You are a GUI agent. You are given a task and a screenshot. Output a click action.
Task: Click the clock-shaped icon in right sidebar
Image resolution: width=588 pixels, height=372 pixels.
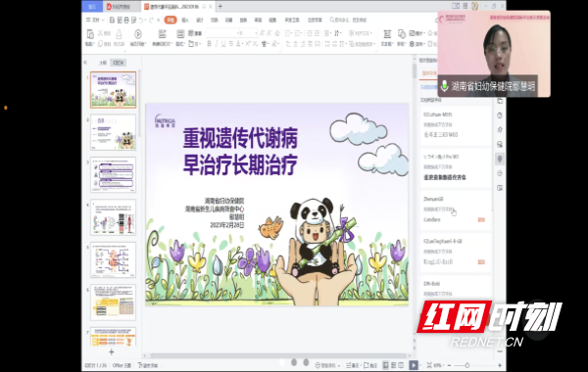(500, 116)
